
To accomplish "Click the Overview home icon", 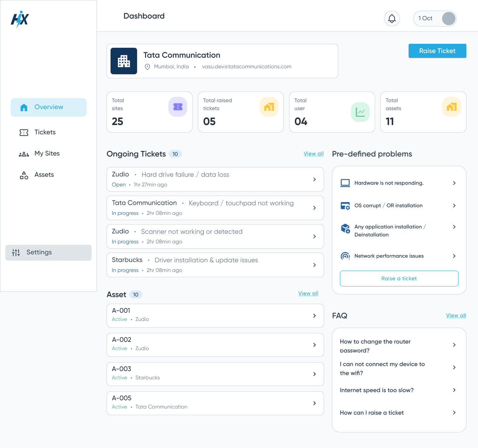I will 24,107.
